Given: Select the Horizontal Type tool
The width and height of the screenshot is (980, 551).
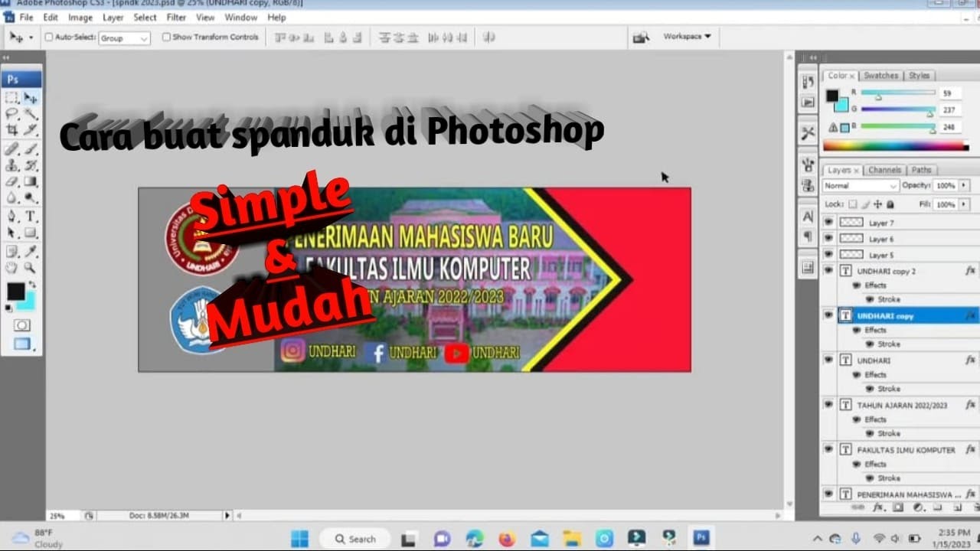Looking at the screenshot, I should click(x=31, y=217).
